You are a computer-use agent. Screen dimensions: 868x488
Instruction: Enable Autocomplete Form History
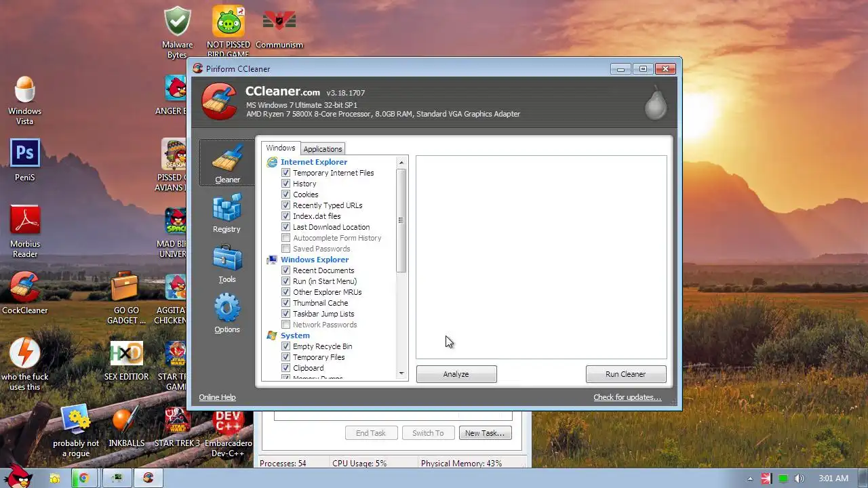tap(286, 238)
